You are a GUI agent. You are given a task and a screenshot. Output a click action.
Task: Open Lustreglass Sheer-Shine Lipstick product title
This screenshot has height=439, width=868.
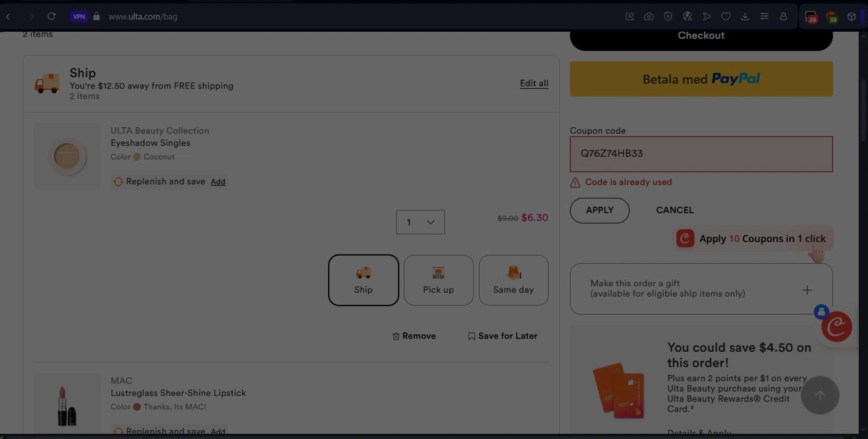(x=178, y=393)
